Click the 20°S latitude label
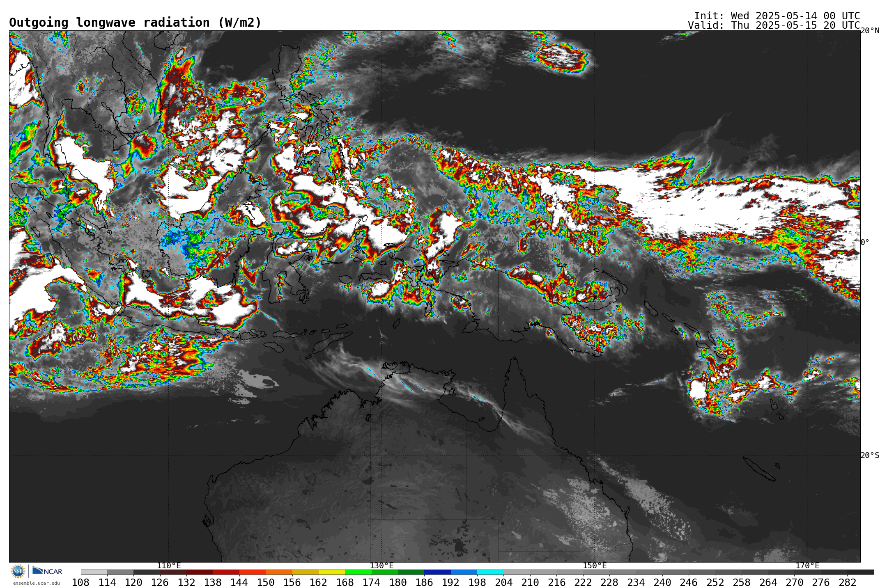Viewport: 887px width, 588px height. [870, 455]
